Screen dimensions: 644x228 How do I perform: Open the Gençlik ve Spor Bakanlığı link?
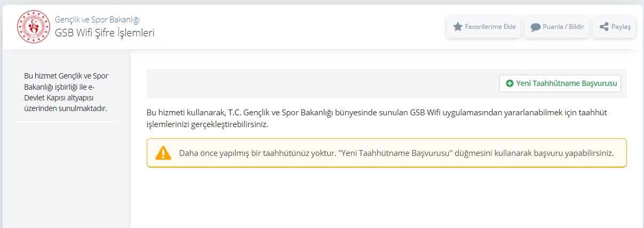pyautogui.click(x=97, y=20)
